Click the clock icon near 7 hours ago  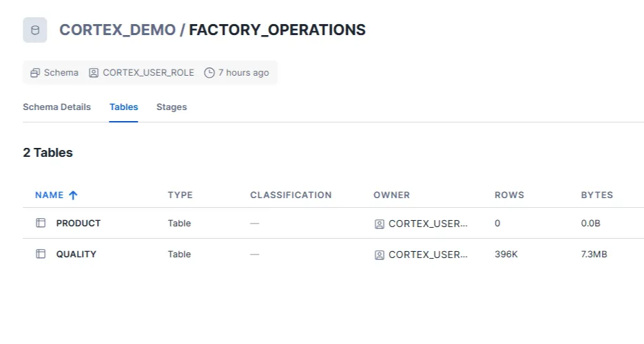[x=209, y=72]
